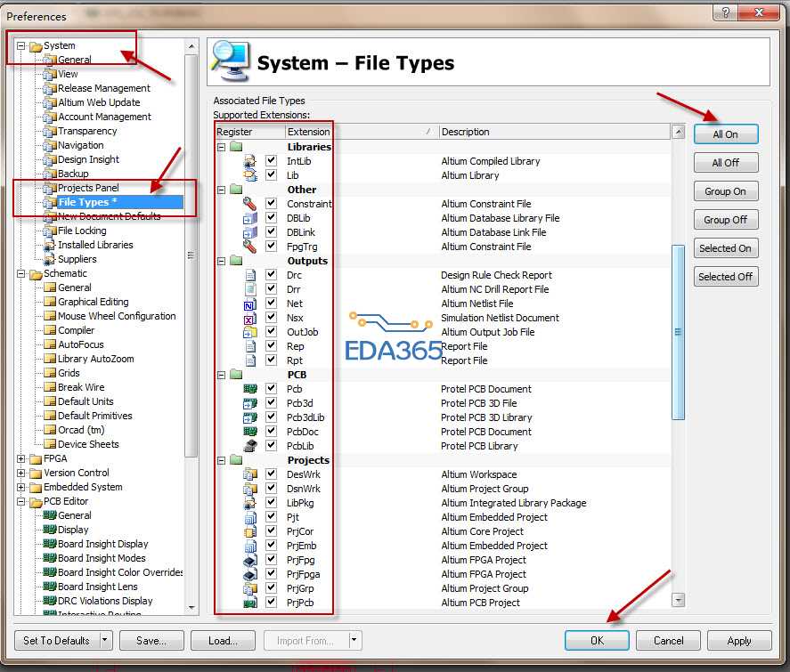
Task: Toggle the Lib extension checkbox
Action: 271,174
